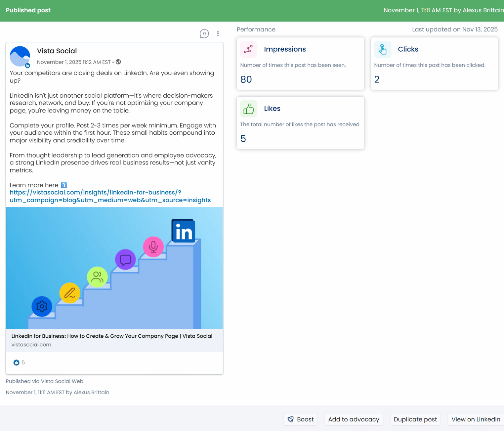This screenshot has height=431, width=504.
Task: Click the vistasocial.com domain under preview
Action: click(31, 345)
